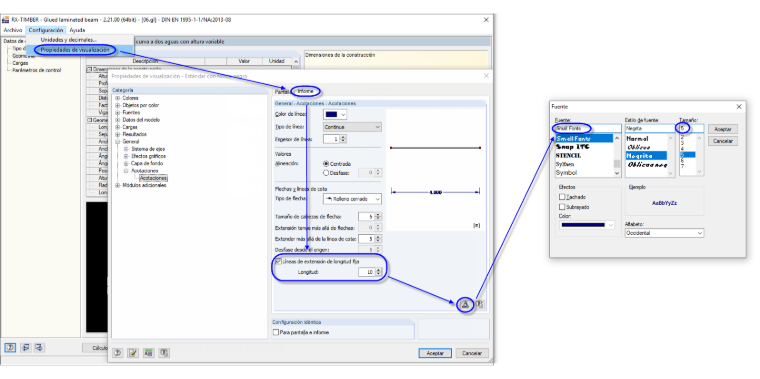Image resolution: width=760 pixels, height=379 pixels.
Task: Choose Symbol in the font list
Action: click(x=567, y=173)
